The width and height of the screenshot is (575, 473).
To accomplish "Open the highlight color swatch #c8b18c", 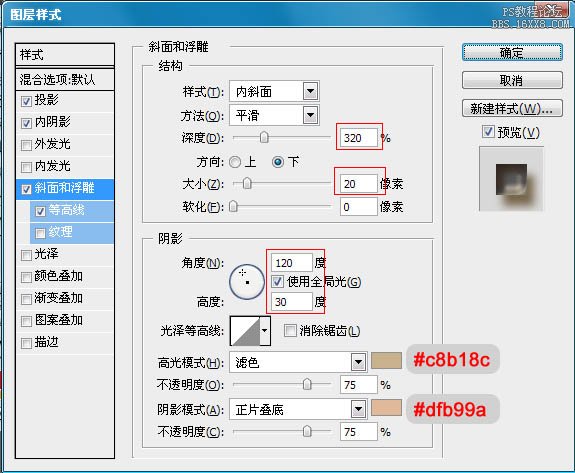I will [386, 360].
